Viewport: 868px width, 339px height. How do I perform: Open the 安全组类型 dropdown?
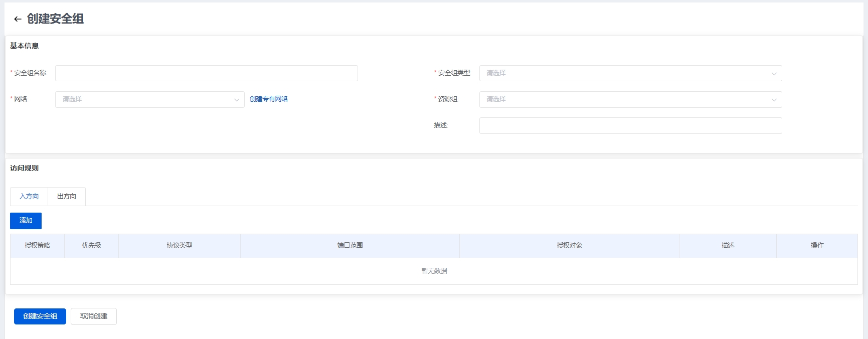click(630, 73)
